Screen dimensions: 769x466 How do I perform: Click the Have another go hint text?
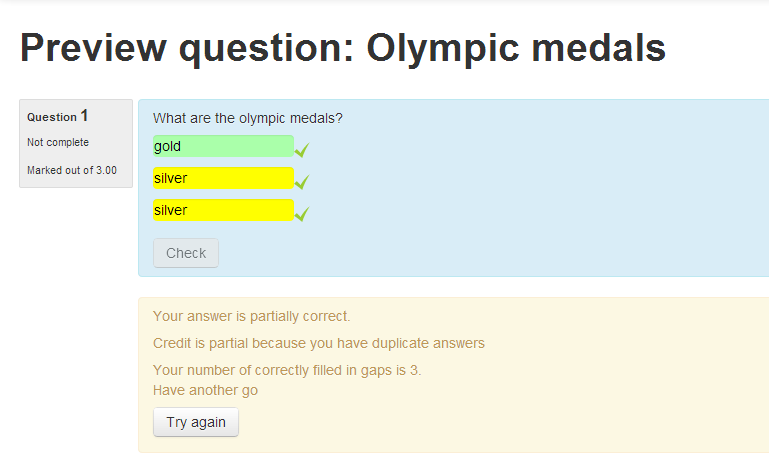click(205, 390)
